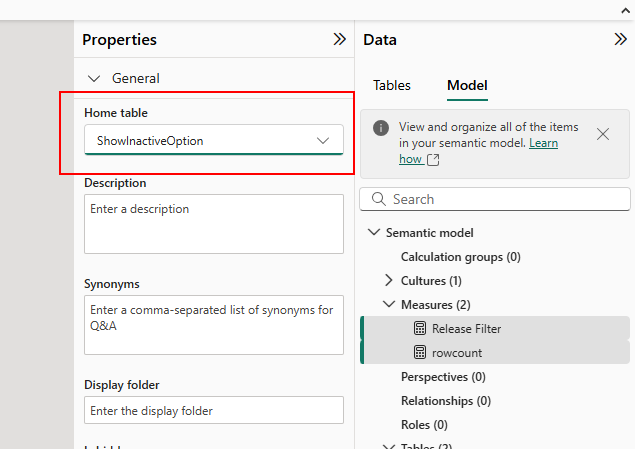Open external link icon after Learn how

tap(433, 160)
